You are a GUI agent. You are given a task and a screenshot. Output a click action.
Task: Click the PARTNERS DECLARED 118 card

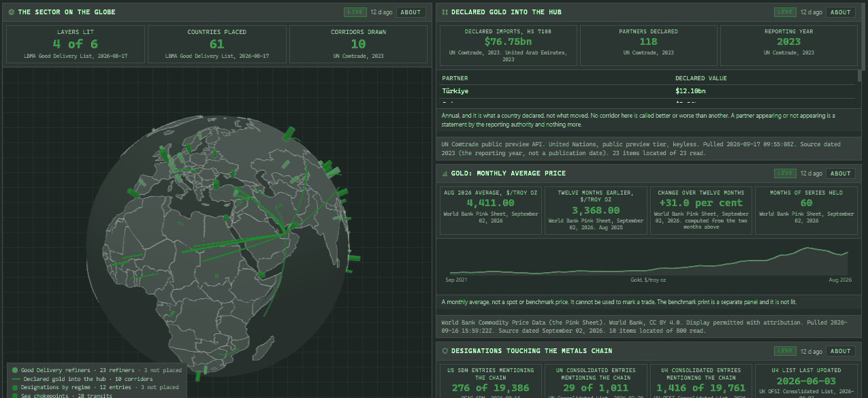(648, 46)
